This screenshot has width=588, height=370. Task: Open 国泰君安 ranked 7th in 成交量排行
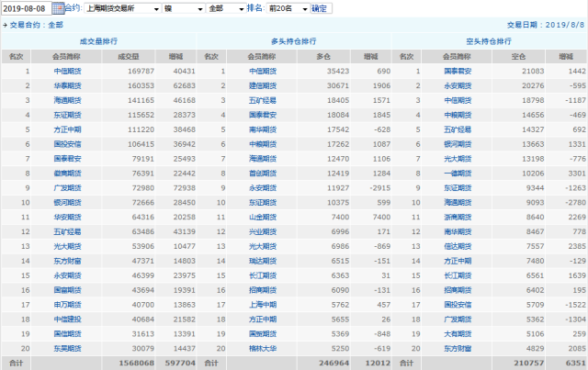(67, 159)
